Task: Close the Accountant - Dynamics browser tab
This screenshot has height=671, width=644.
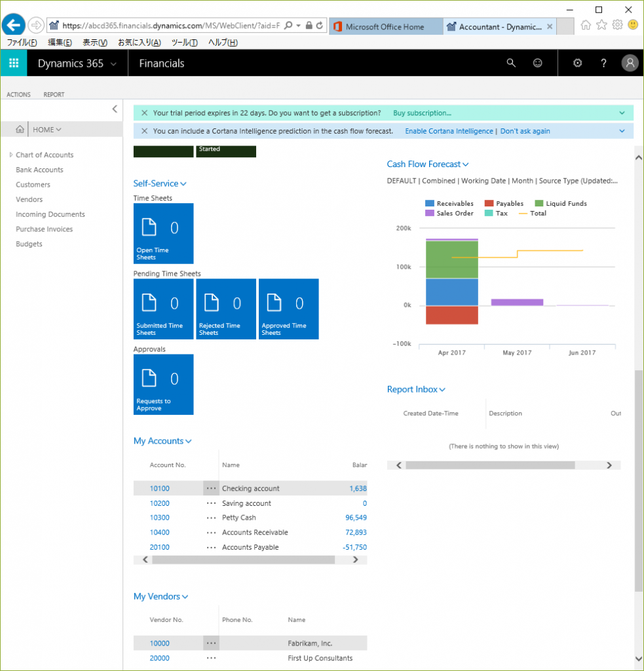Action: pos(550,26)
